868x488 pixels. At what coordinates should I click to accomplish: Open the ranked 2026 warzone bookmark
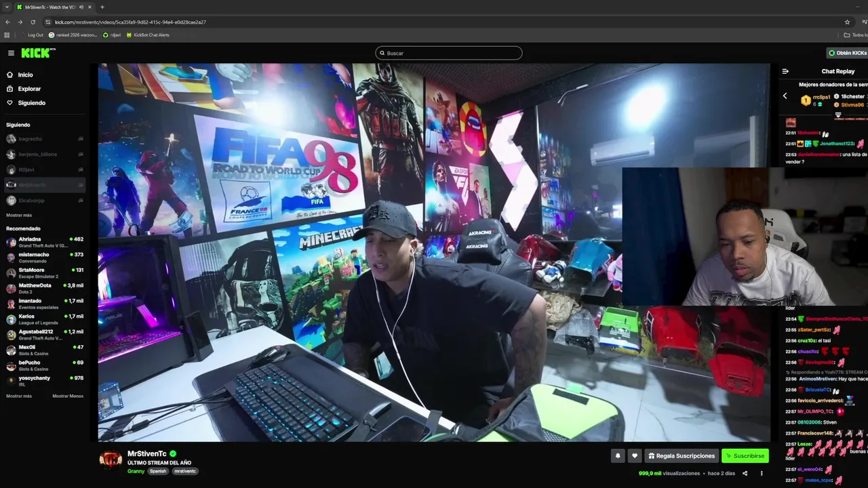click(74, 35)
